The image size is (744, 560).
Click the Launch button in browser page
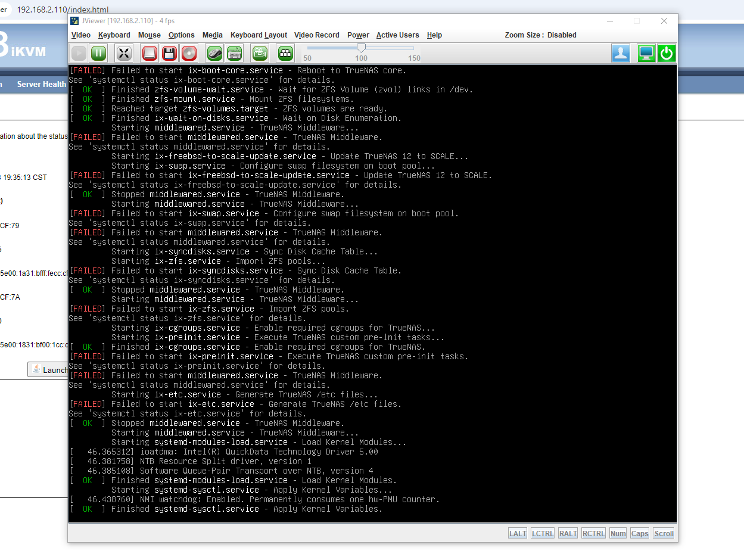pos(49,370)
